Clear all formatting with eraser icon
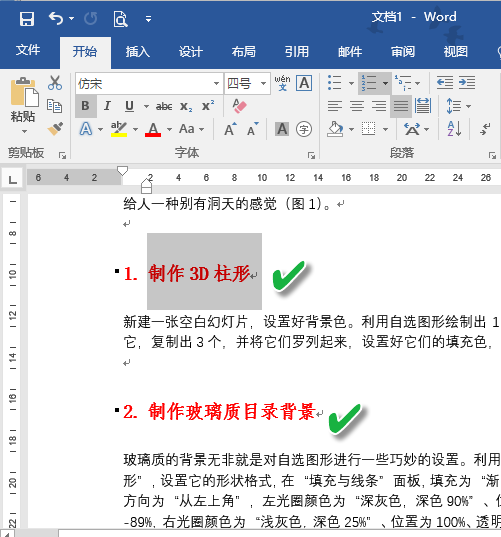This screenshot has width=501, height=537. [x=239, y=106]
